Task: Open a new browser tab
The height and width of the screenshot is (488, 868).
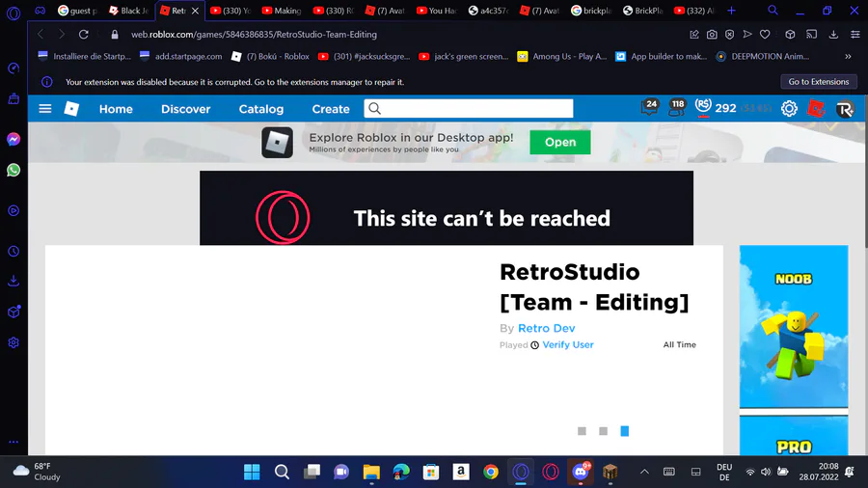Action: [x=731, y=11]
